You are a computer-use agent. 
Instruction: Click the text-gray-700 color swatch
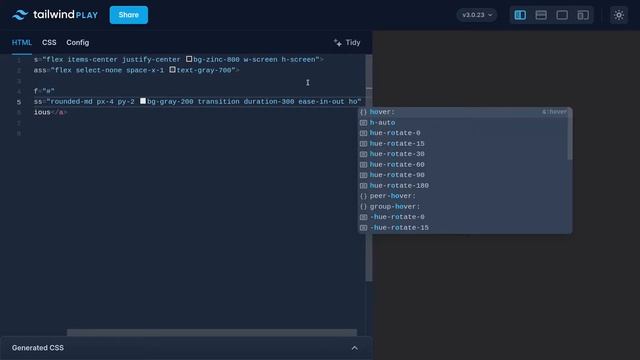[x=172, y=70]
